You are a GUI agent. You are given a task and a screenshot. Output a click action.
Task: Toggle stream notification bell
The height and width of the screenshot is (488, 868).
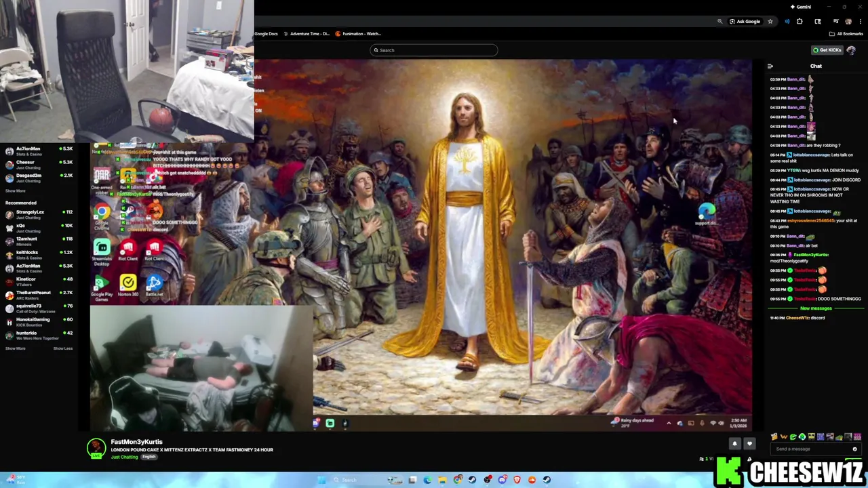pyautogui.click(x=734, y=444)
